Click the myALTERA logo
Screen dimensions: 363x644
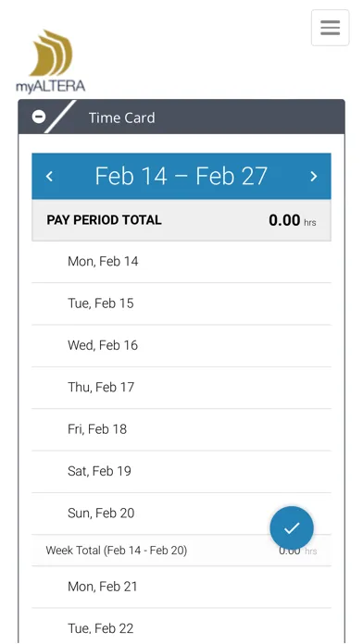tap(51, 61)
